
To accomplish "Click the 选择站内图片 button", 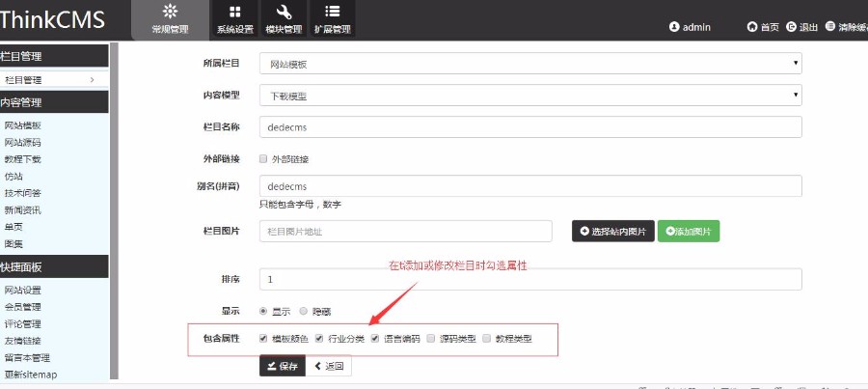I will [x=613, y=231].
